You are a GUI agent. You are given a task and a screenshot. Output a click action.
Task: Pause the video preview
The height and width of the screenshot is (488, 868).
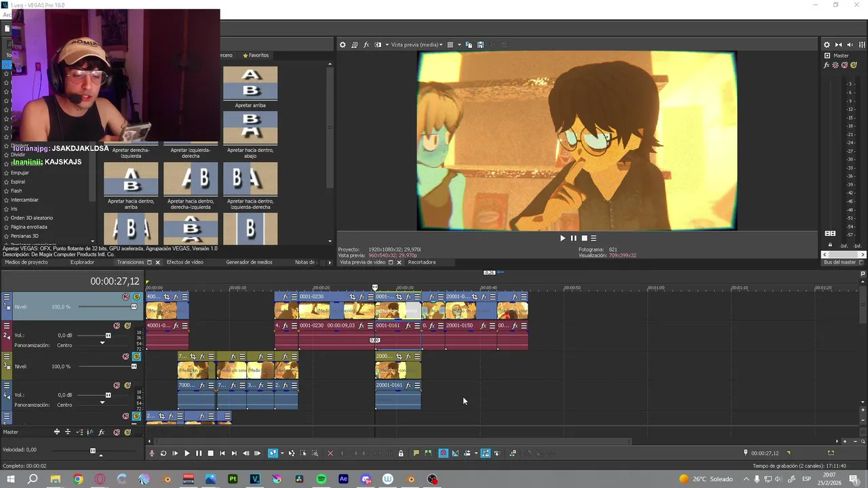(573, 238)
